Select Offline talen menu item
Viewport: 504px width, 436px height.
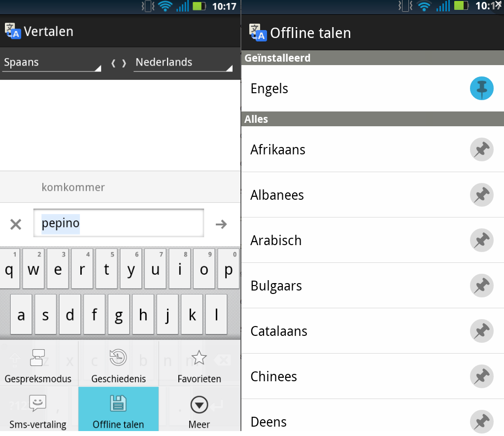pyautogui.click(x=118, y=410)
